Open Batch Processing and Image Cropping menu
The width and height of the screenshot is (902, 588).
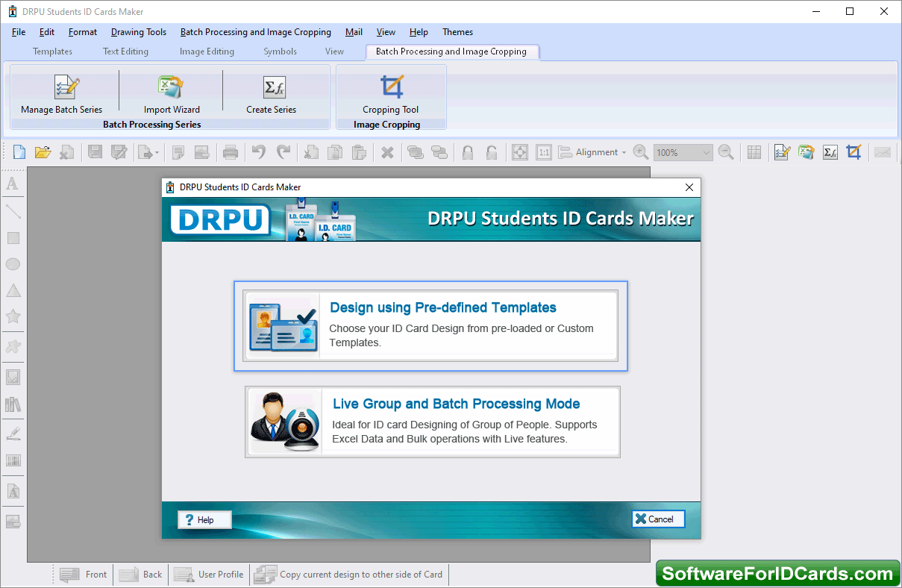tap(256, 32)
